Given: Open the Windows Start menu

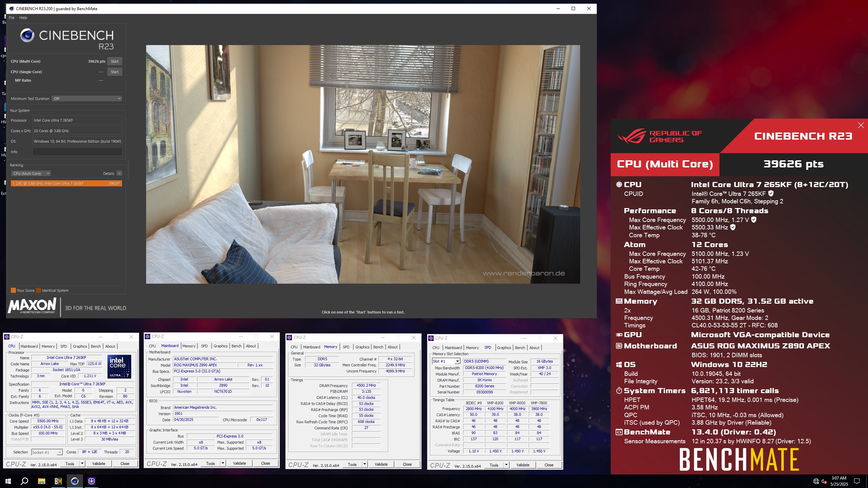Looking at the screenshot, I should tap(8, 481).
